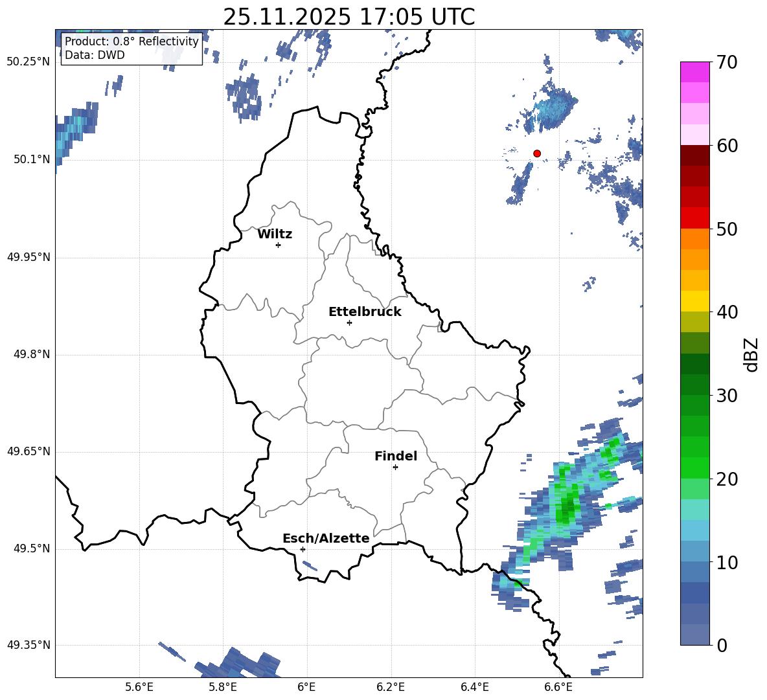
Task: Click the Esch/Alzette station cross marker
Action: 303,549
